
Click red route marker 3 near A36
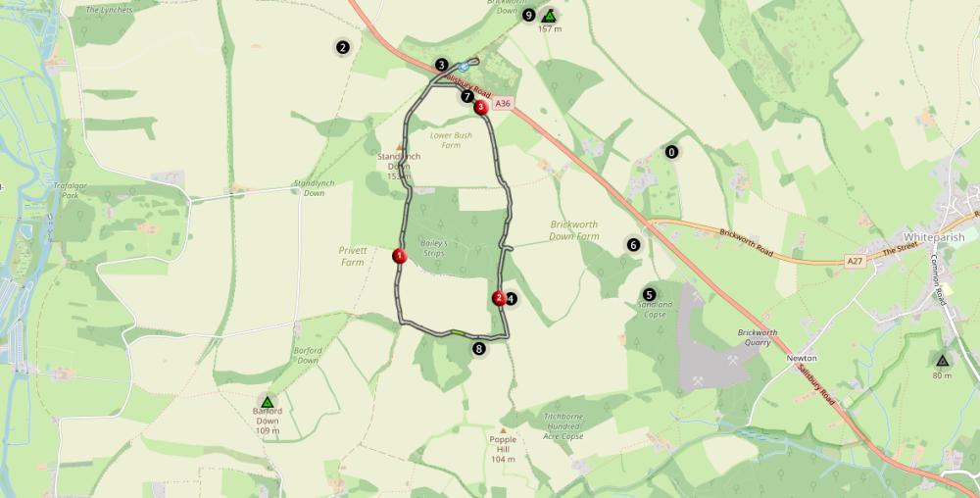(480, 108)
